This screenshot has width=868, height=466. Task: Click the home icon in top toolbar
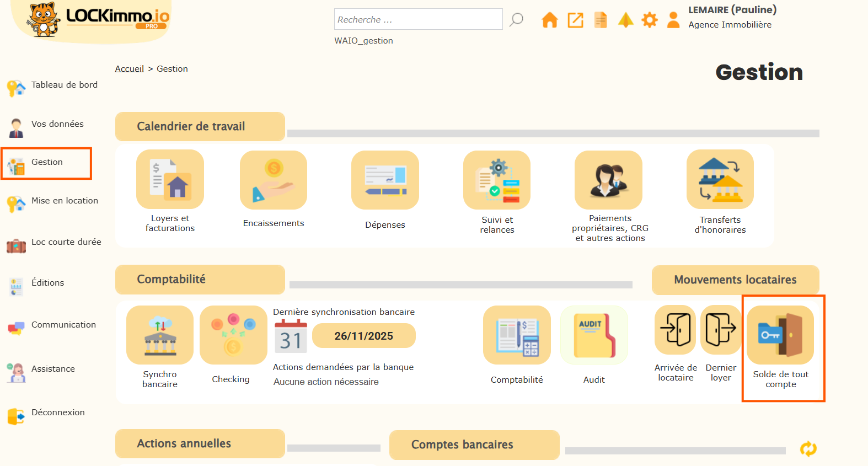(x=550, y=20)
